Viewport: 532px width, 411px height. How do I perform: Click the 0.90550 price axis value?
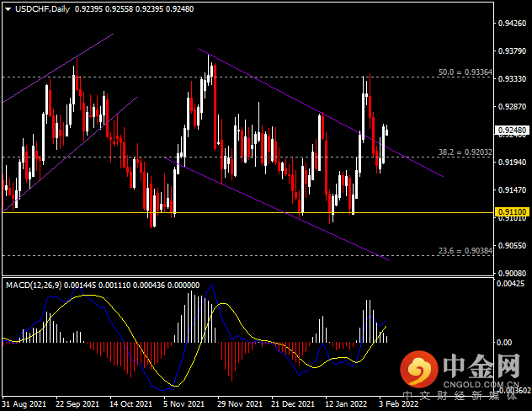(512, 245)
